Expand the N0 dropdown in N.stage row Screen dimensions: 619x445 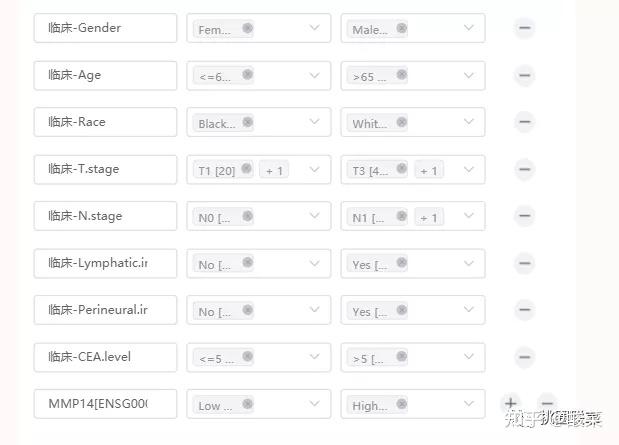tap(315, 216)
